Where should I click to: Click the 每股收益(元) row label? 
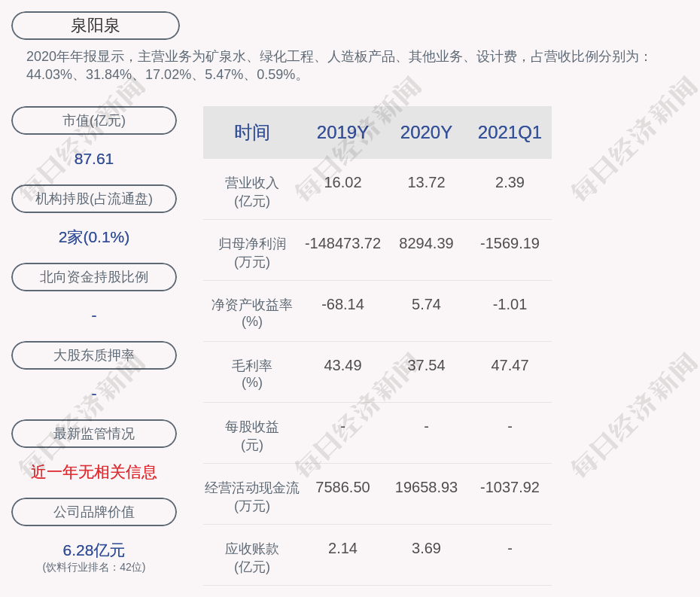point(252,436)
